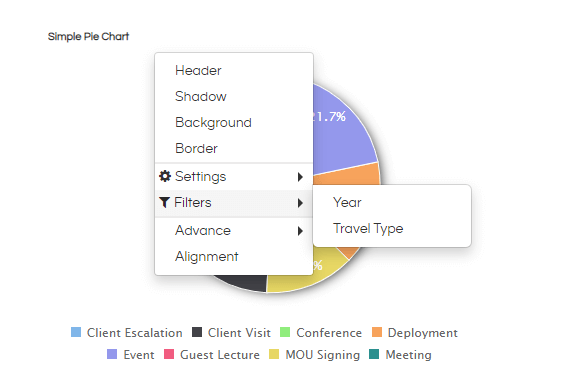Toggle Client Escalation legend swatch
The height and width of the screenshot is (385, 568).
(x=76, y=332)
